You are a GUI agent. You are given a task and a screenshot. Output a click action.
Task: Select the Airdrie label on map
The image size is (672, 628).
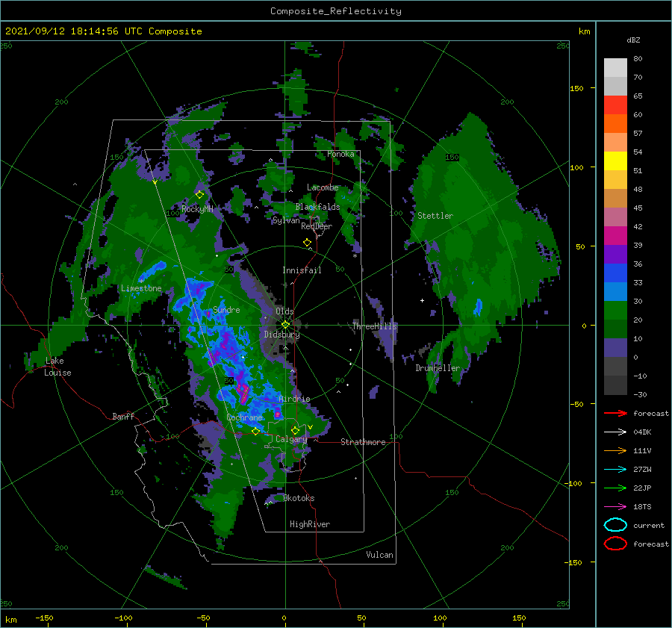pos(294,399)
